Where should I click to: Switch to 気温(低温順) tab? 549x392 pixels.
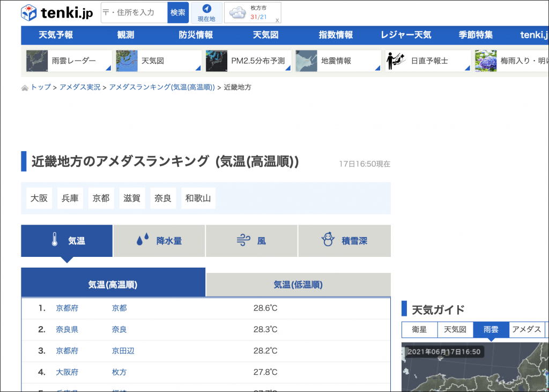point(298,285)
